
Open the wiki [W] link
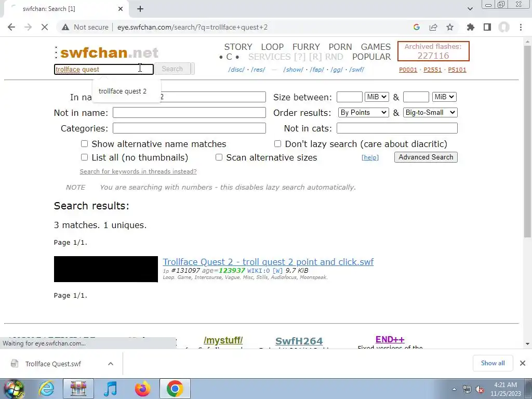pos(277,270)
